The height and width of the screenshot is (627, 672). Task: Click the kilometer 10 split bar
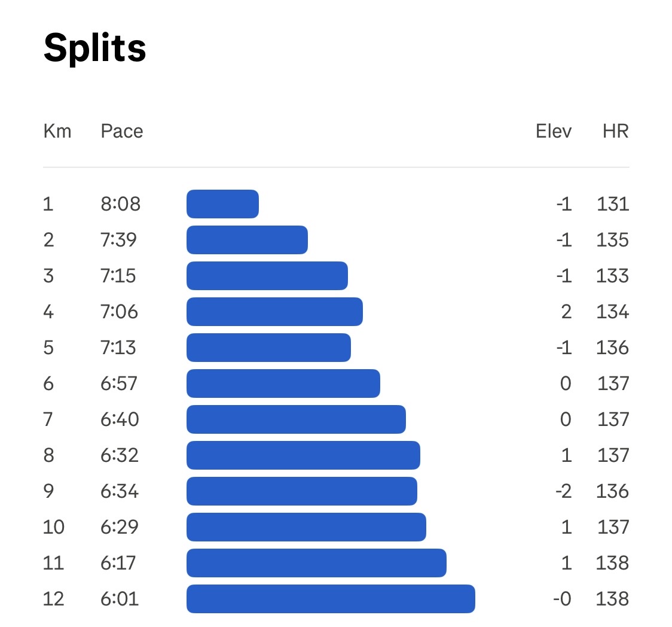[307, 527]
